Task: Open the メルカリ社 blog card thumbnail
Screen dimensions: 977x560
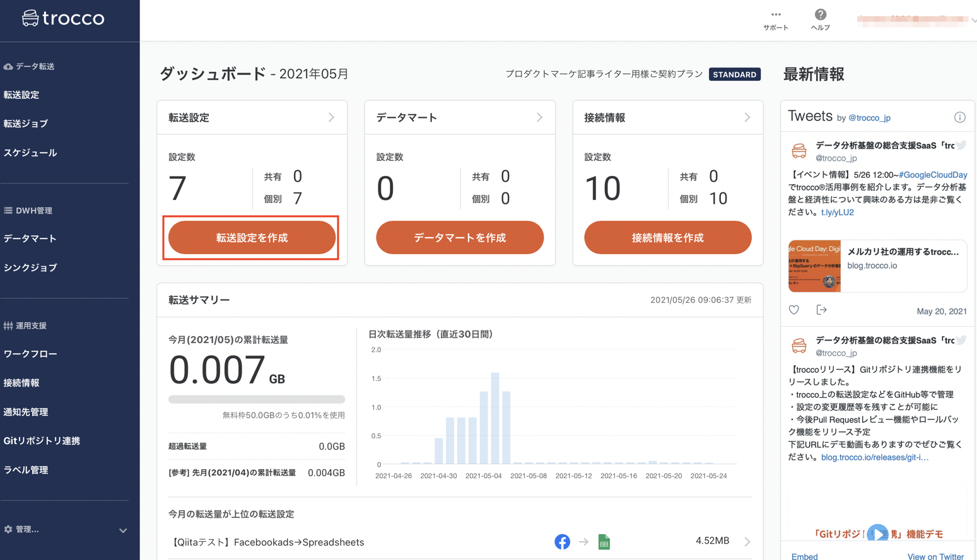Action: coord(814,265)
